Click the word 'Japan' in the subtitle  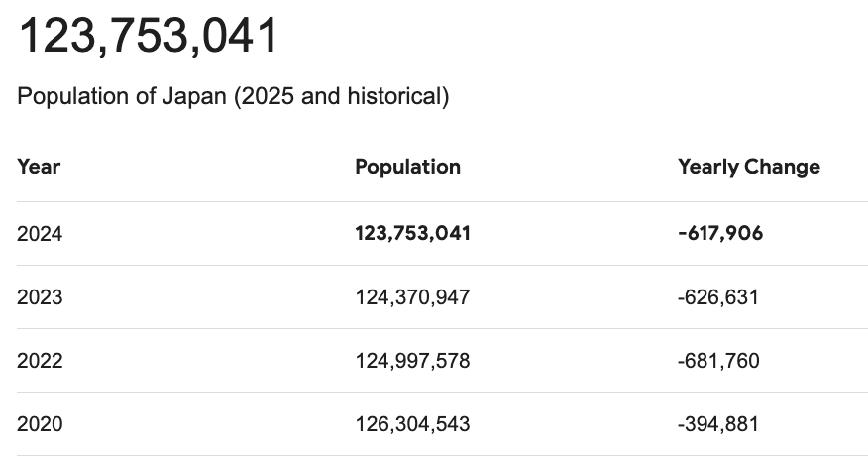pos(195,97)
